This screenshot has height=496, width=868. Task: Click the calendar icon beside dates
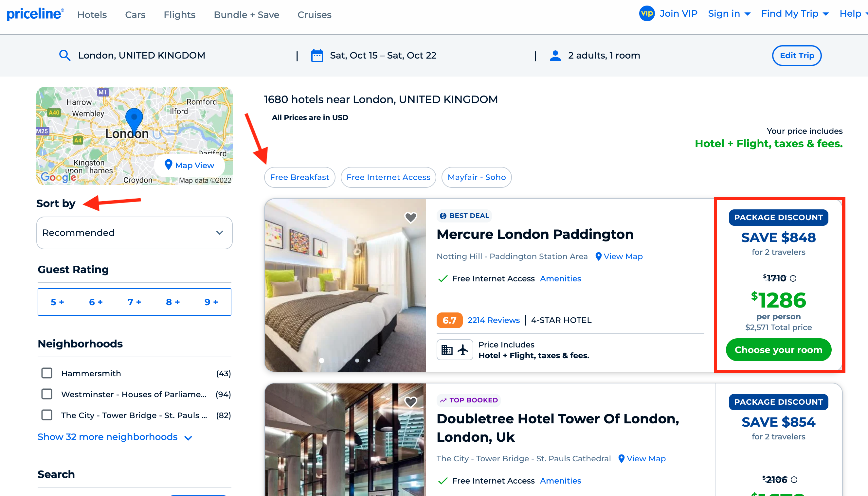click(x=317, y=56)
